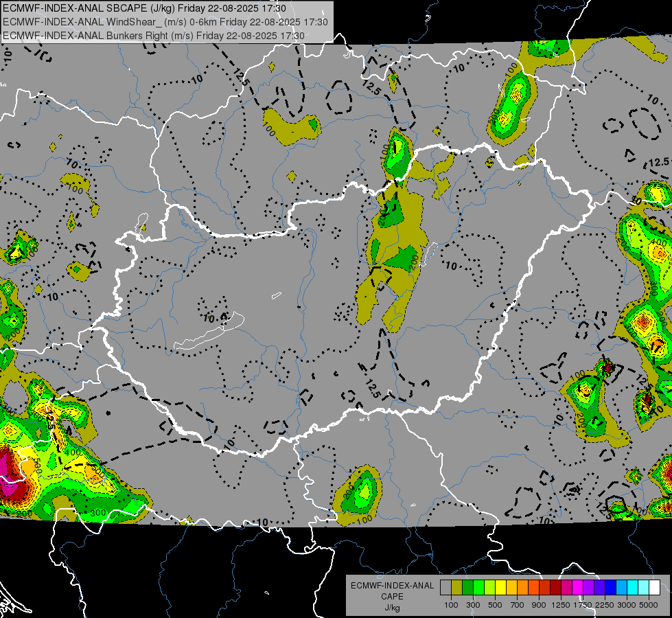Click the J/kg unit label in legend
This screenshot has height=618, width=672.
tap(392, 608)
